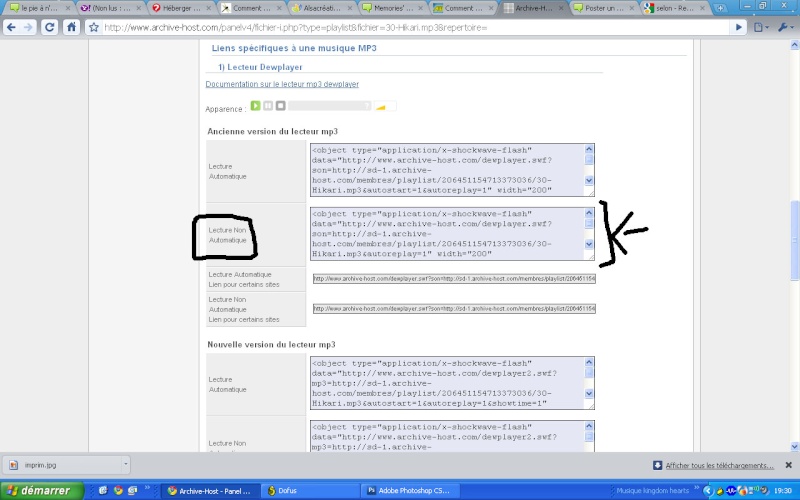Image resolution: width=800 pixels, height=500 pixels.
Task: Click the 19:30 system clock
Action: [783, 491]
